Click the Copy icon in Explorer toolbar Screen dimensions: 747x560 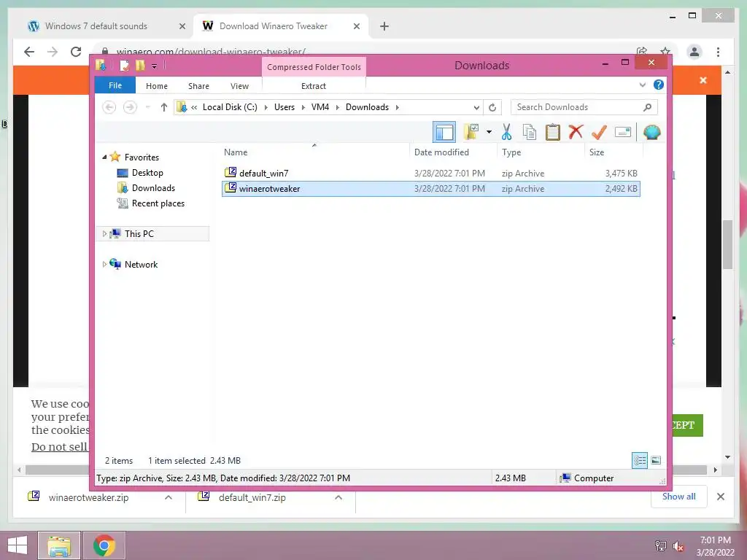(x=530, y=132)
